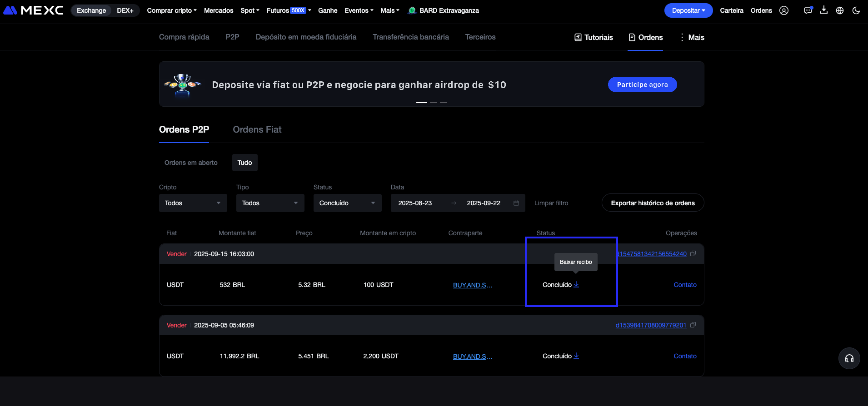This screenshot has width=868, height=406.
Task: Open the P2P navigation tab
Action: (x=232, y=37)
